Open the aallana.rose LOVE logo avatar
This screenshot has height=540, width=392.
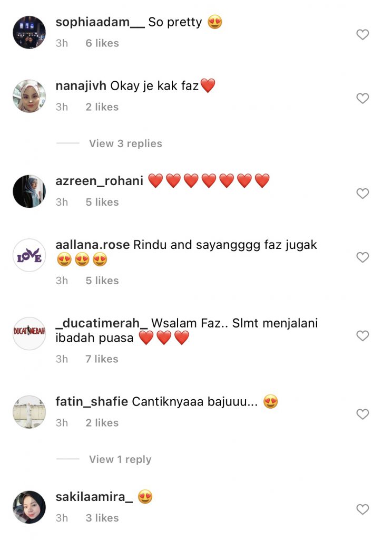pos(30,255)
